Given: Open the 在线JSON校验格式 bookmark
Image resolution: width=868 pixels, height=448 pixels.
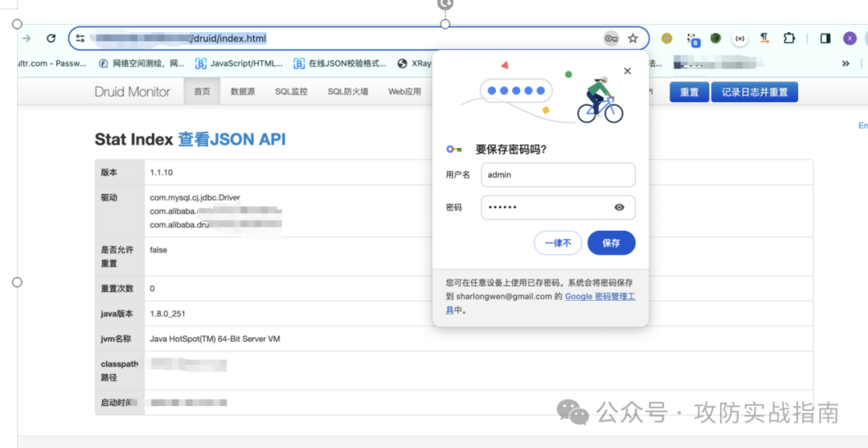Looking at the screenshot, I should click(x=340, y=64).
